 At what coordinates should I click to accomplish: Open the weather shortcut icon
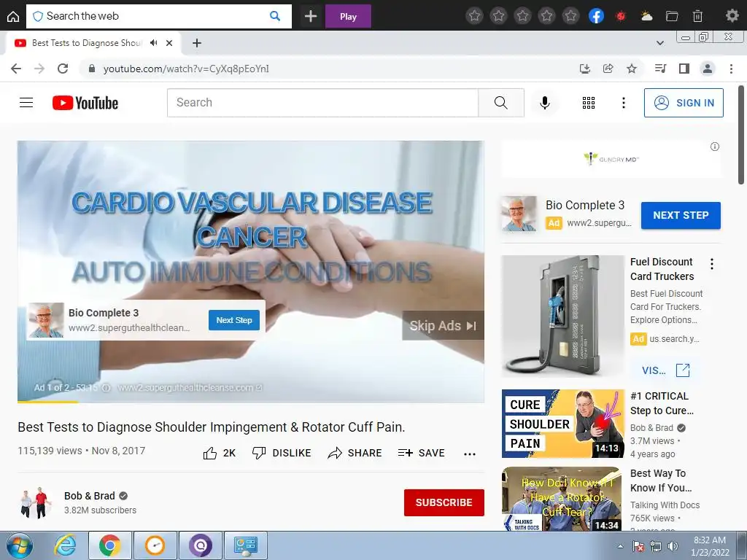(x=646, y=16)
